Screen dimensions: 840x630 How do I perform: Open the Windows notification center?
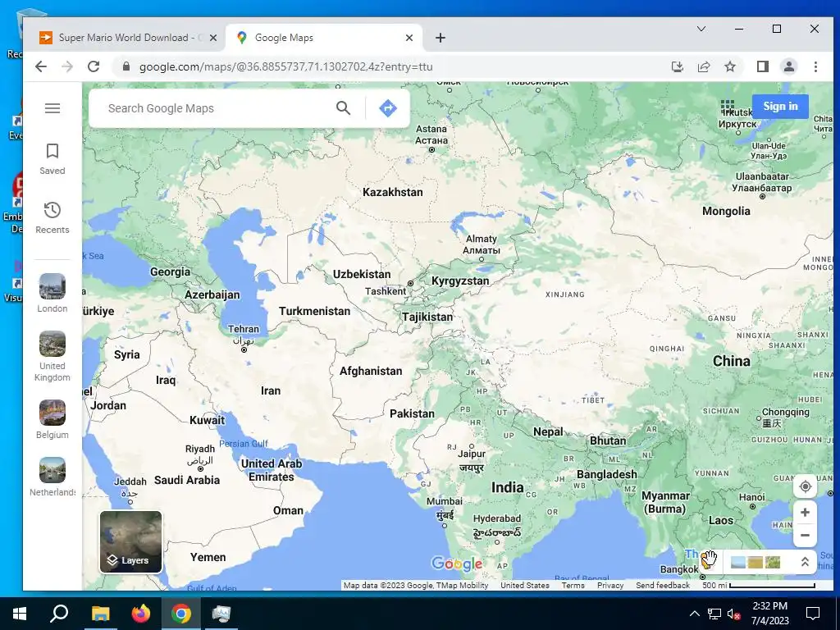click(x=813, y=614)
